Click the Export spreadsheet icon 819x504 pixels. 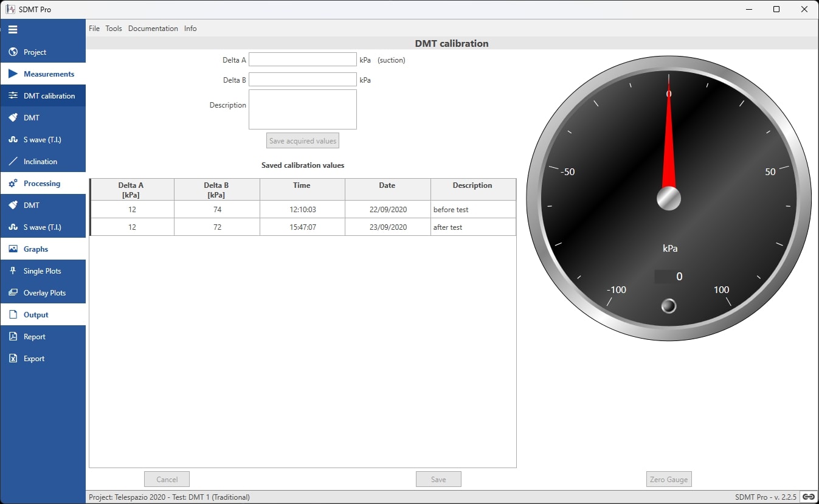[x=13, y=359]
